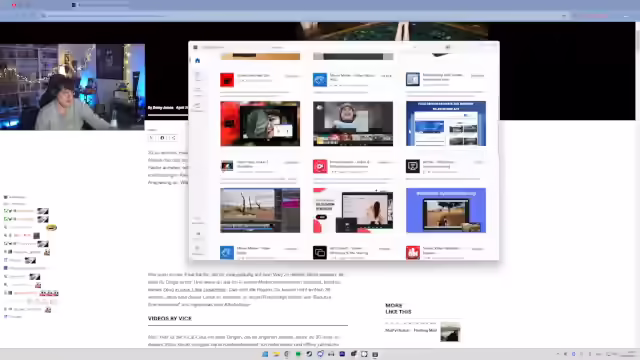Open the blue Movie Maker app icon in the first row

click(x=320, y=80)
